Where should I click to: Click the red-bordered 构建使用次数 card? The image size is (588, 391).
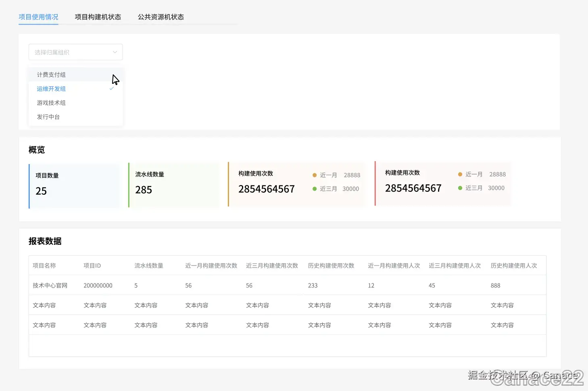pyautogui.click(x=442, y=183)
